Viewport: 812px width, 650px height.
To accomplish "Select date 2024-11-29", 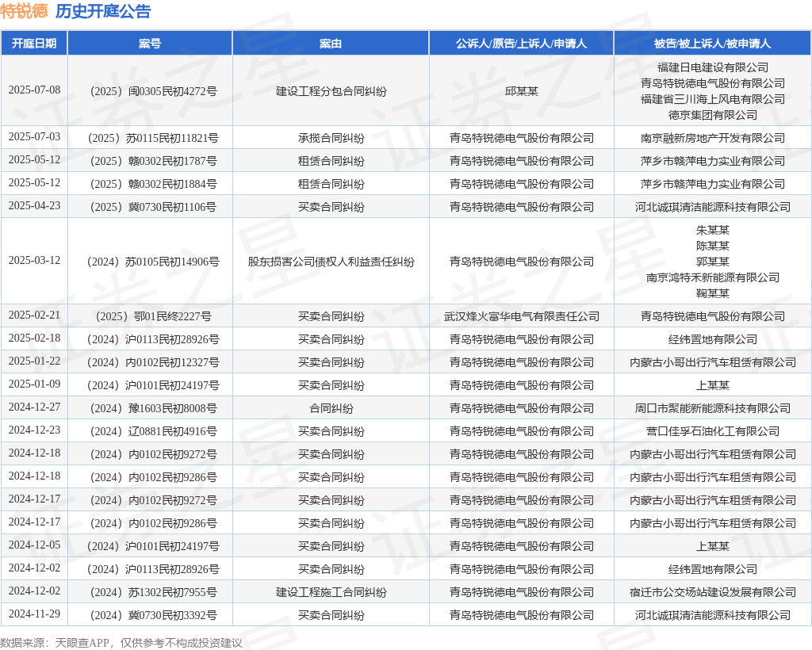I will pos(34,614).
